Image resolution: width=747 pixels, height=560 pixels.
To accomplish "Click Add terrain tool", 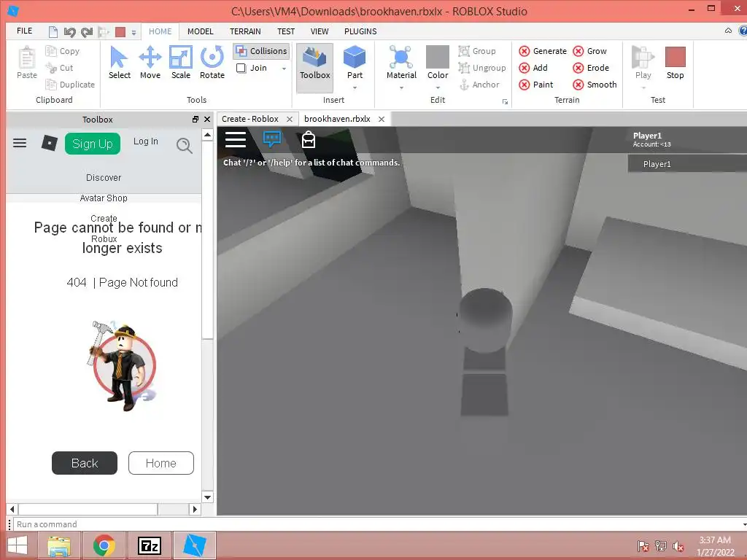I will (533, 68).
